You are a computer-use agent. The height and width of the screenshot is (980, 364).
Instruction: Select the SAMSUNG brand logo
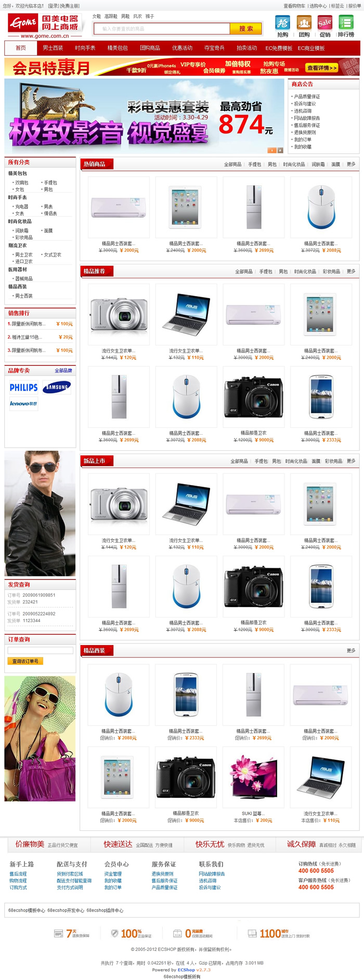click(57, 387)
